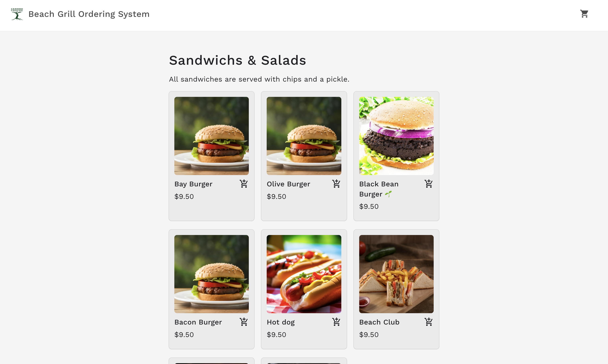
Task: Open the Black Bean Burger image
Action: pyautogui.click(x=396, y=136)
